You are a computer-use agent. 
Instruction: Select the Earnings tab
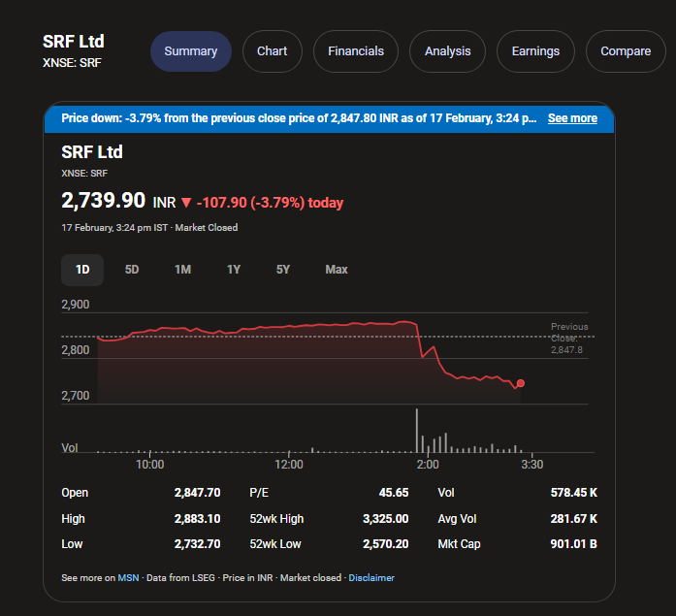[535, 51]
